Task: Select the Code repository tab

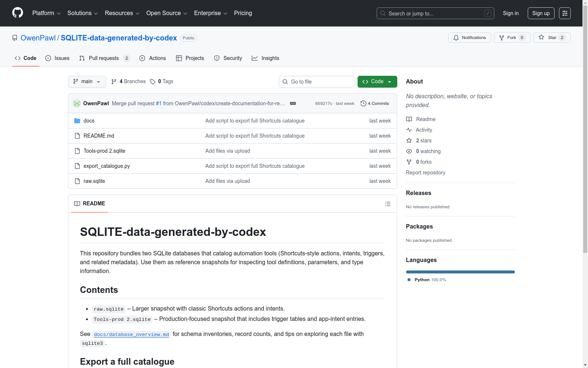Action: (26, 58)
